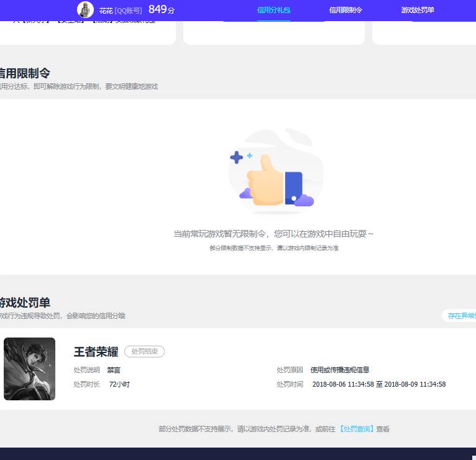Open the 信用分礼包 tab

pyautogui.click(x=273, y=10)
